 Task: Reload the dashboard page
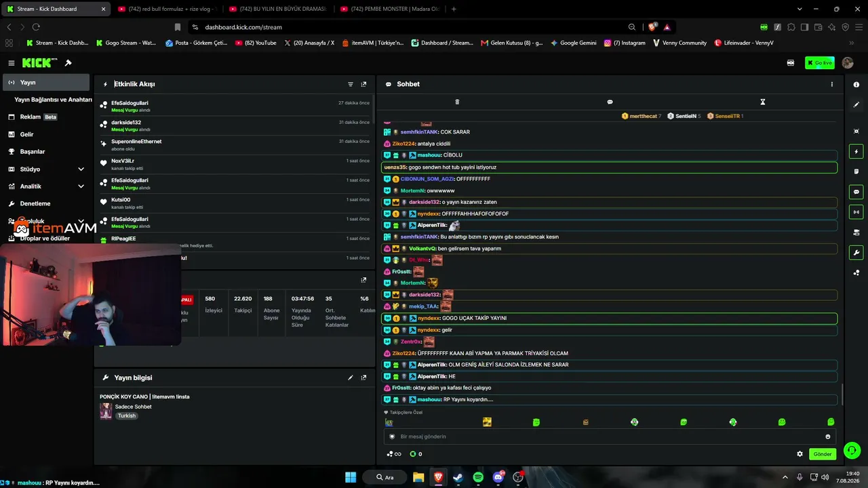36,27
